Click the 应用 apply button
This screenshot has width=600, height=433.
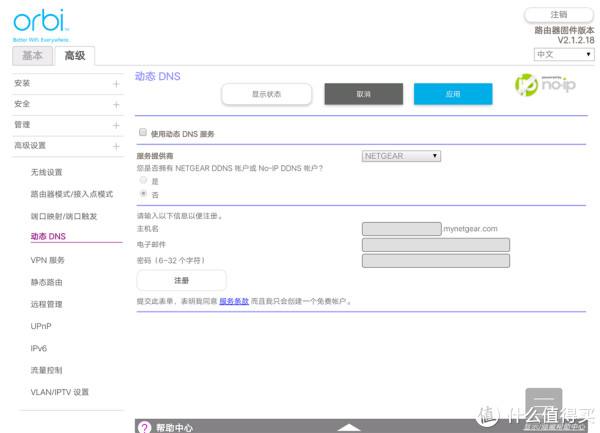453,94
